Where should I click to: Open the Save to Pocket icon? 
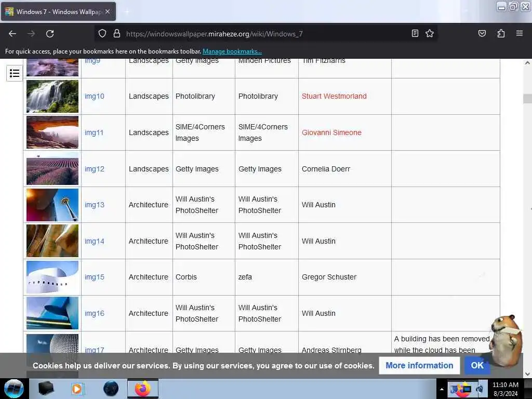(x=482, y=33)
